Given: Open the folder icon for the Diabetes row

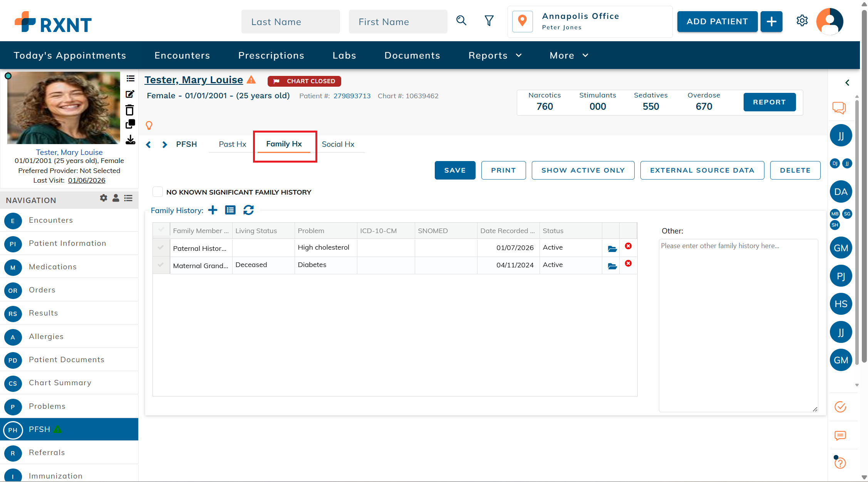Looking at the screenshot, I should 612,266.
